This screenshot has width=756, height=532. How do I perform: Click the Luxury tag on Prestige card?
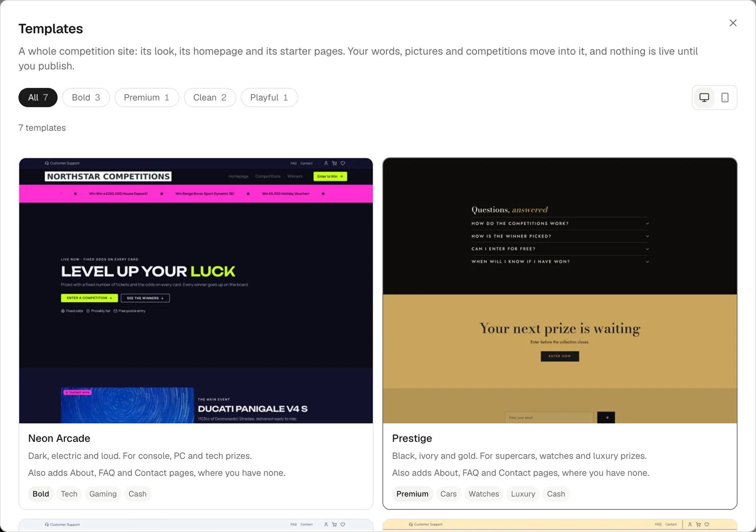[523, 494]
